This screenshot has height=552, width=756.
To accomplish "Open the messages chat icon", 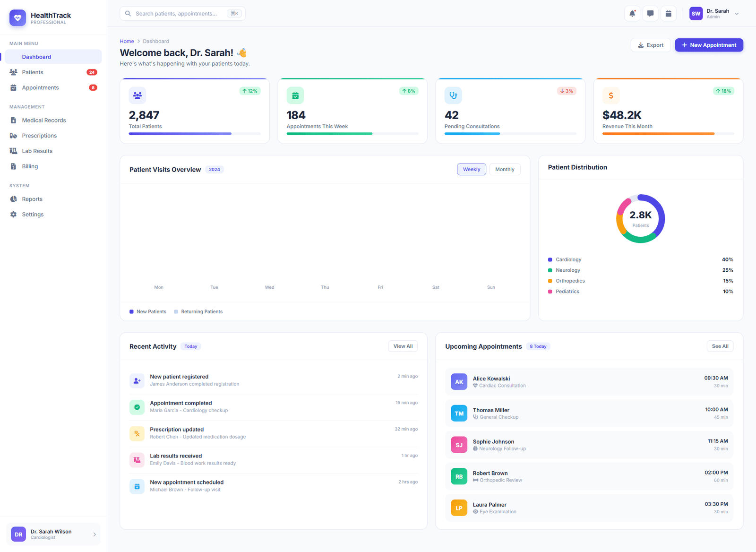I will click(x=650, y=13).
